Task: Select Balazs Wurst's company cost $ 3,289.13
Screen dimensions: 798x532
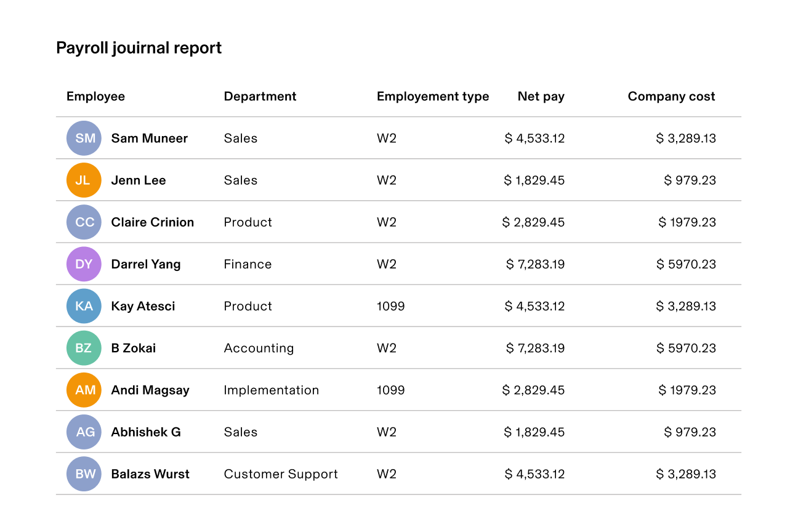Action: click(686, 474)
